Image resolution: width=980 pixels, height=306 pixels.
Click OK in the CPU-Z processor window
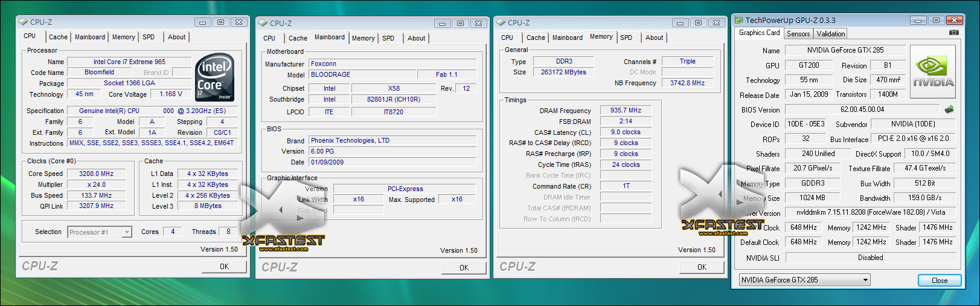[x=224, y=266]
